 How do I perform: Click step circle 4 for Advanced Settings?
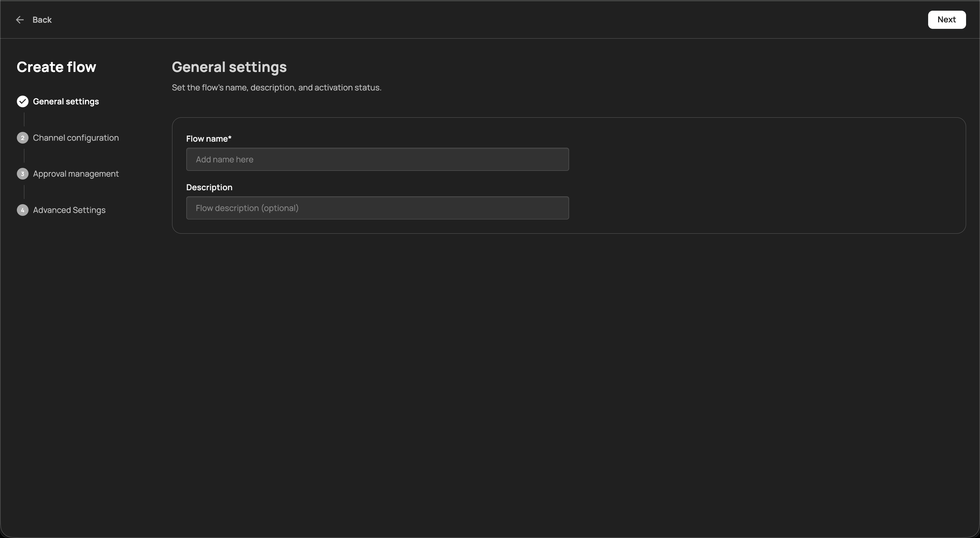(x=22, y=210)
